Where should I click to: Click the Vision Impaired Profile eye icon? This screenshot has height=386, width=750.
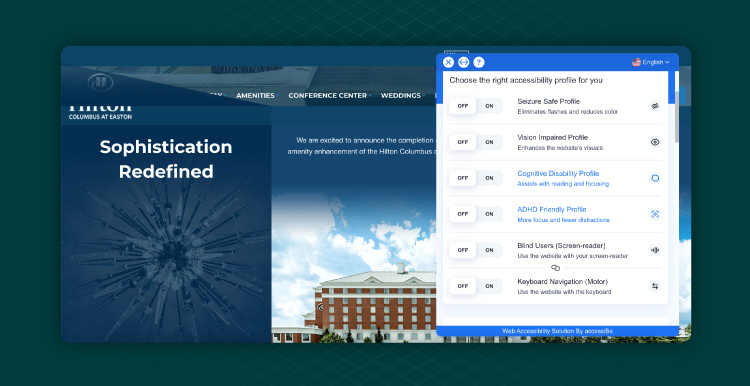(x=655, y=142)
